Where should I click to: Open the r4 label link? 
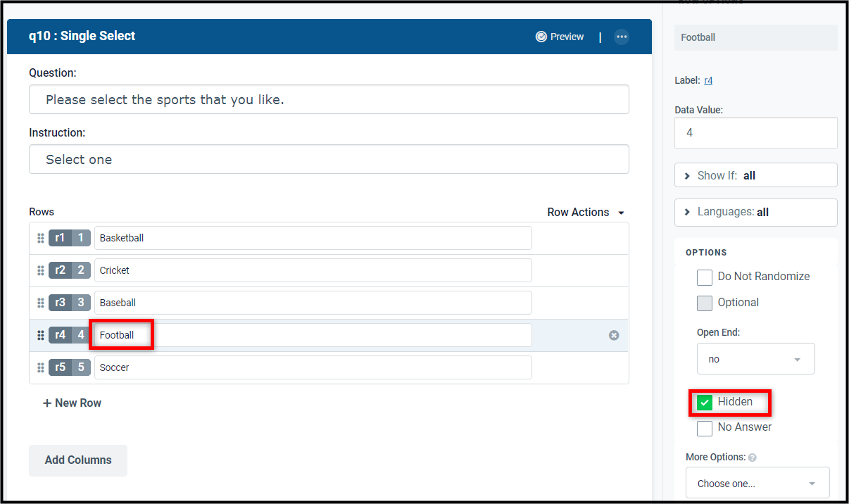(708, 81)
